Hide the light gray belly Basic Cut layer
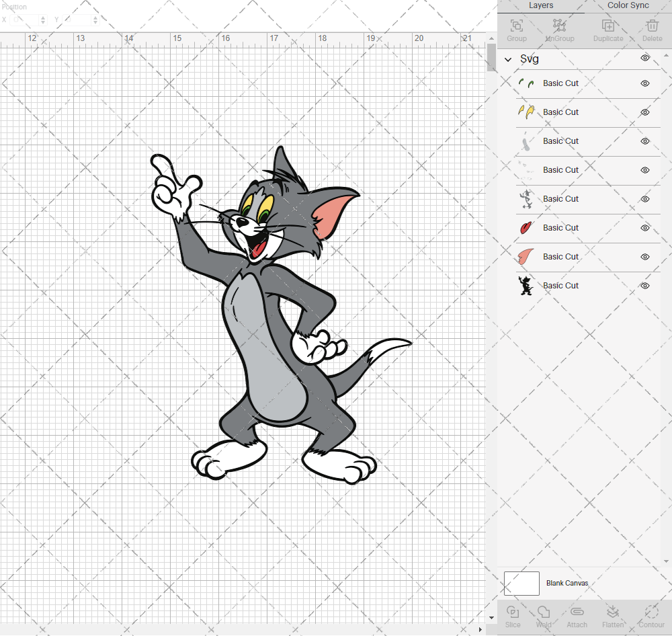Image resolution: width=672 pixels, height=636 pixels. coord(645,141)
